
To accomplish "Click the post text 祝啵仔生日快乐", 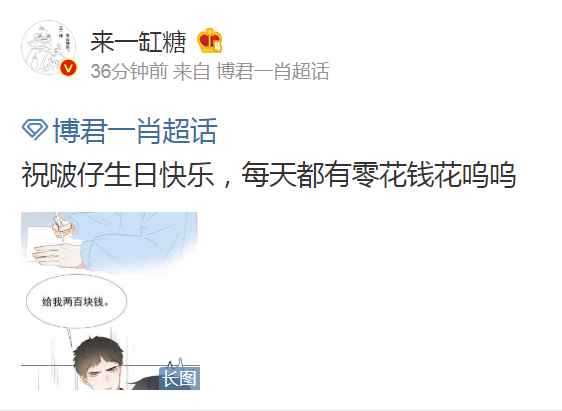I will point(118,175).
